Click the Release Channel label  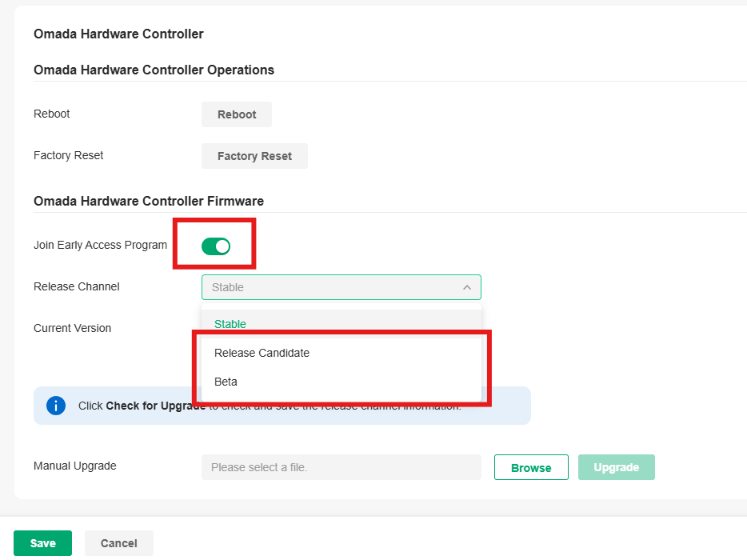[x=77, y=286]
